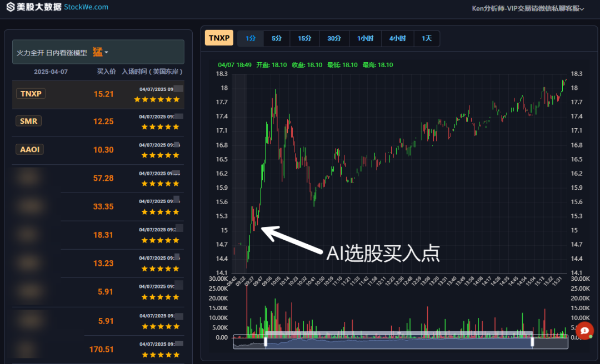This screenshot has height=364, width=600.
Task: Click the 买入价 column header
Action: [x=106, y=72]
